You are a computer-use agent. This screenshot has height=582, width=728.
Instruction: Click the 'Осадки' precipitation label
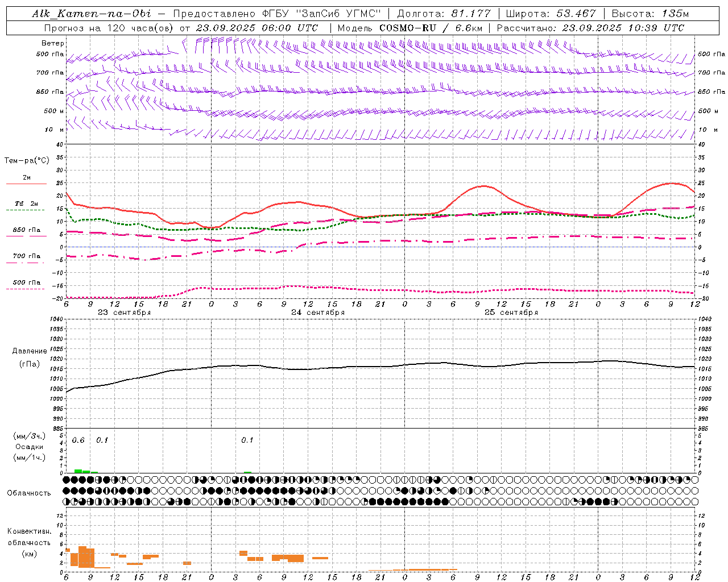[x=29, y=447]
